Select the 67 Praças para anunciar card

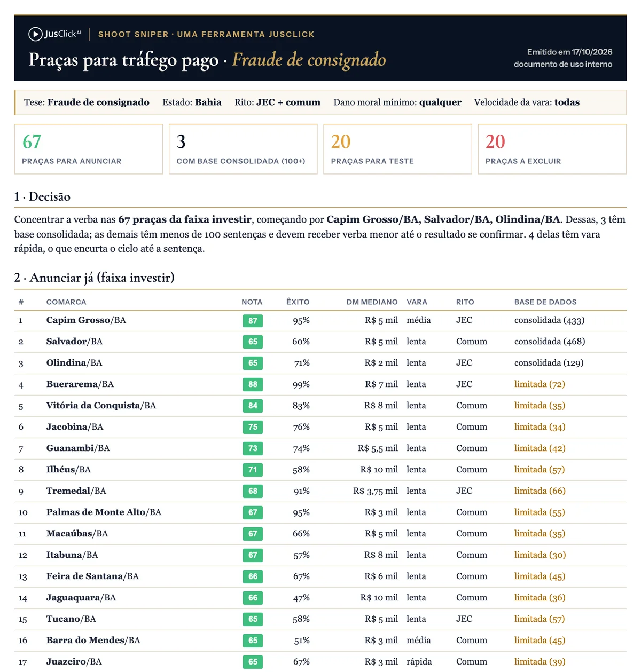[x=89, y=149]
